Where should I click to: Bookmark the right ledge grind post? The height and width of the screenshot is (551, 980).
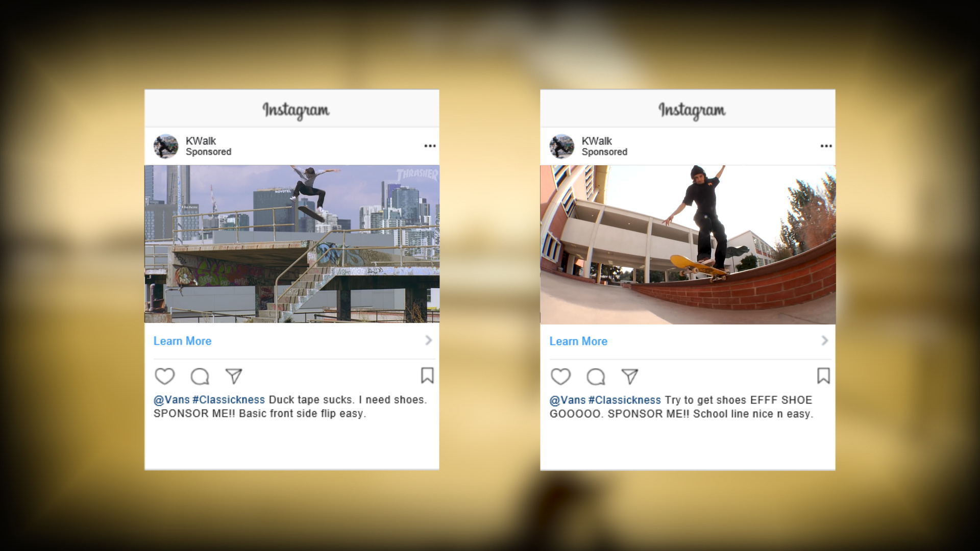[823, 376]
